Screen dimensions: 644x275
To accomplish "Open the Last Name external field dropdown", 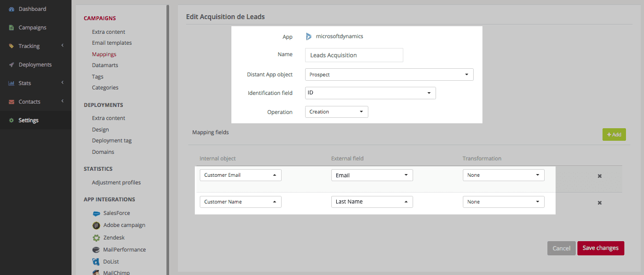I will [372, 202].
